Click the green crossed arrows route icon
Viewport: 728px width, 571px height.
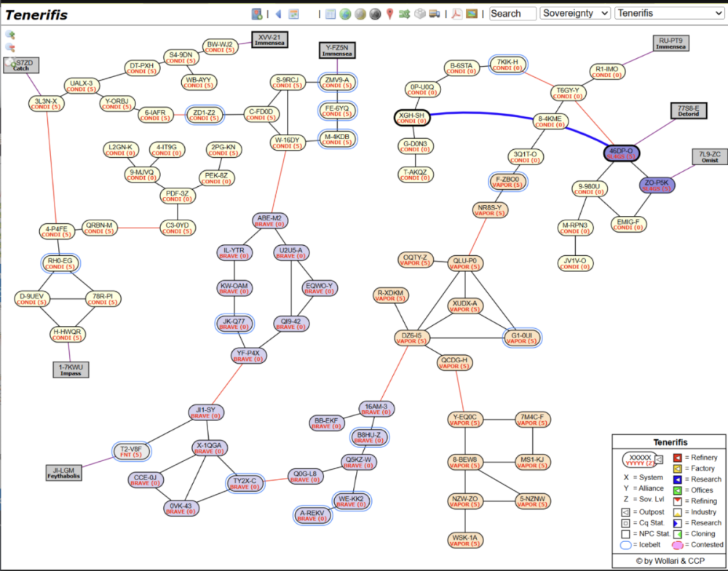405,14
